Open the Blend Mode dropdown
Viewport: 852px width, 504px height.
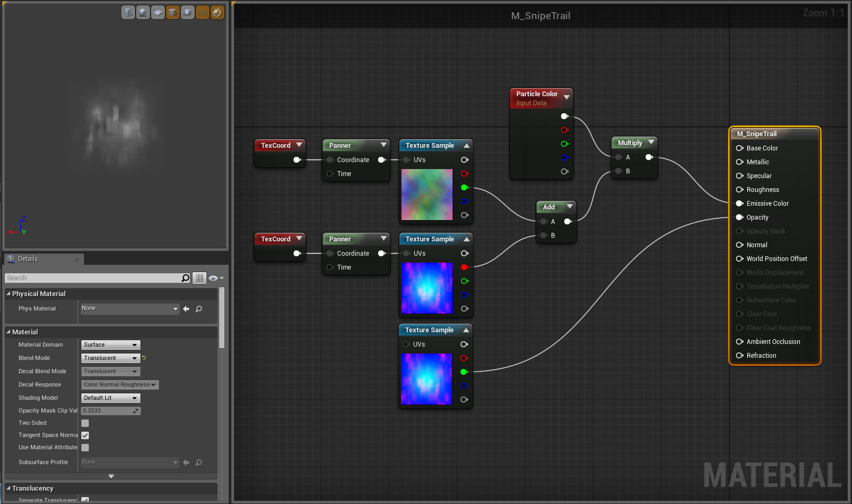111,358
